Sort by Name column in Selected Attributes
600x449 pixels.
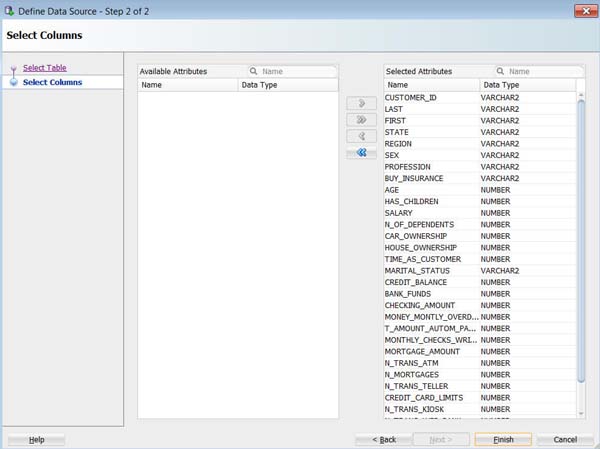(x=432, y=85)
